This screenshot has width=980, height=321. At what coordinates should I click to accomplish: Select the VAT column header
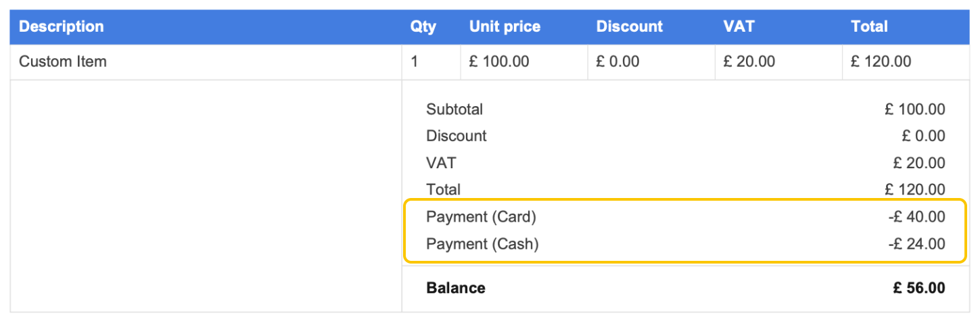pos(739,27)
